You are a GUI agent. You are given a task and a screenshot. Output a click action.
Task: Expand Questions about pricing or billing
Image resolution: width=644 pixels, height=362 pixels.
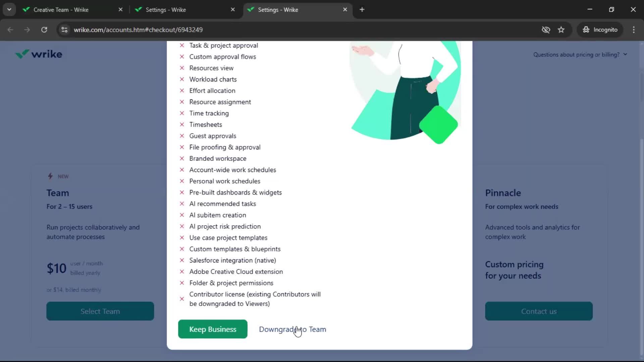tap(580, 54)
